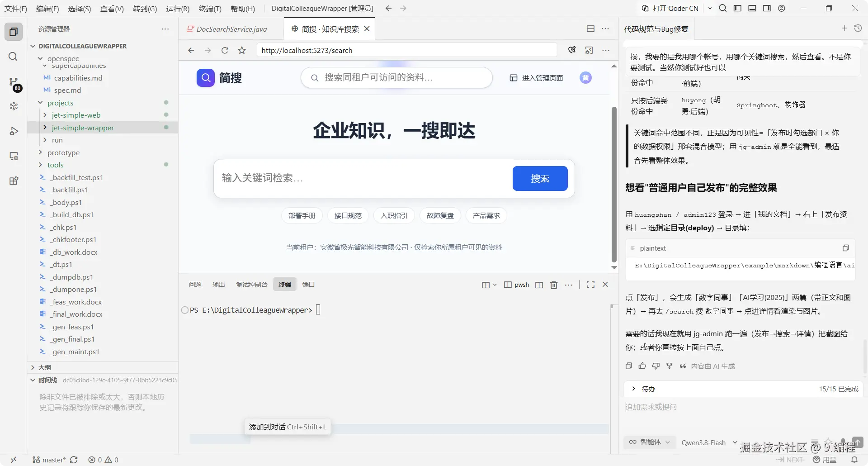
Task: Click the blue 搜索 button
Action: 540,178
